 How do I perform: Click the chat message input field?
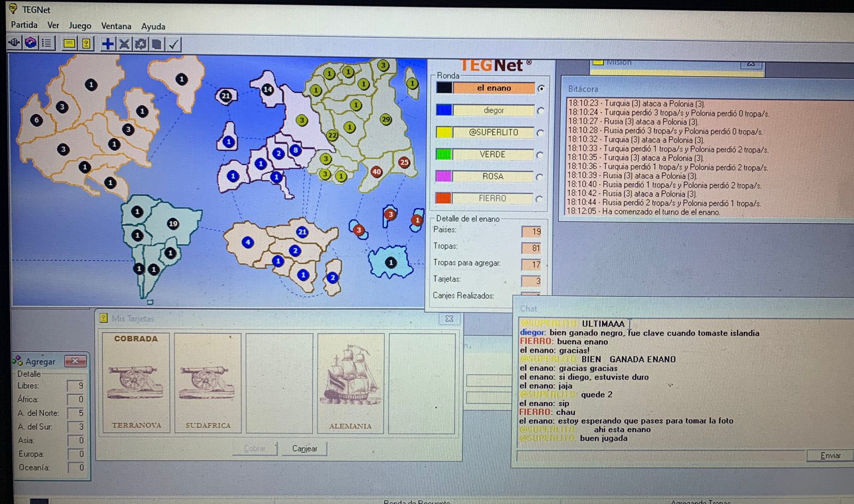pyautogui.click(x=660, y=455)
